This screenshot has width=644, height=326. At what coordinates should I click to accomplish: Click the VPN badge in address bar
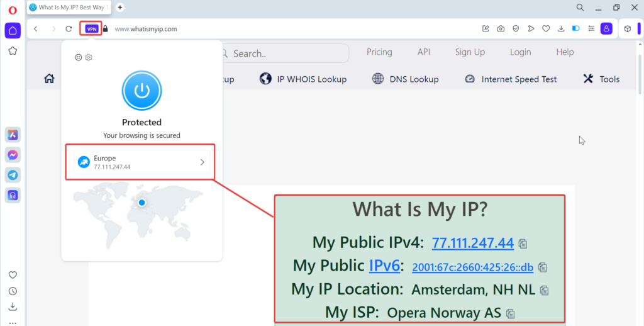91,29
